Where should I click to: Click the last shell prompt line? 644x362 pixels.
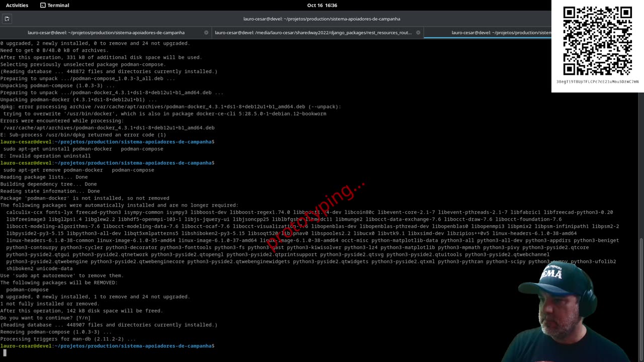point(107,346)
